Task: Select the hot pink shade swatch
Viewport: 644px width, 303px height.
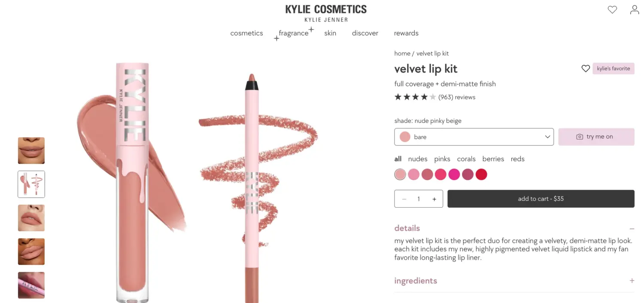Action: [x=454, y=174]
